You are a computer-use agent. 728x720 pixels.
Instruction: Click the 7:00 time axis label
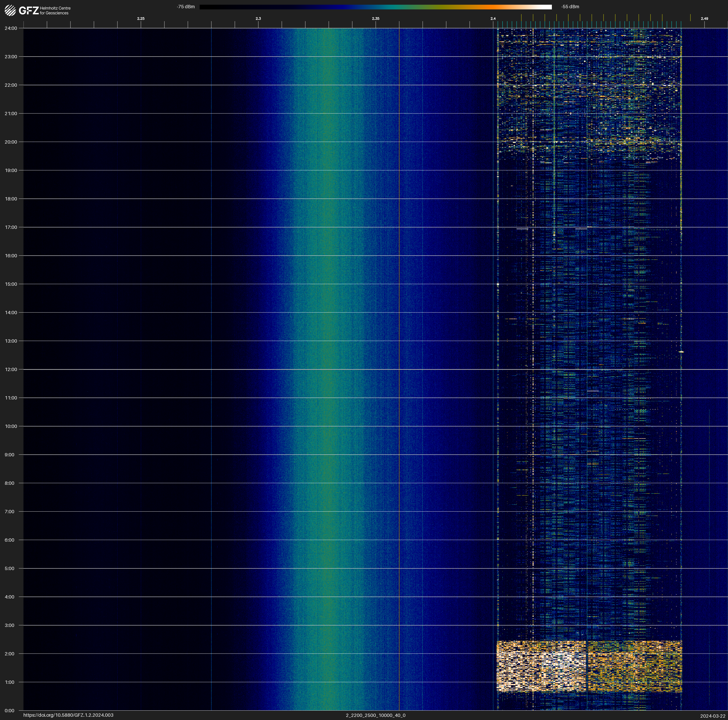9,512
